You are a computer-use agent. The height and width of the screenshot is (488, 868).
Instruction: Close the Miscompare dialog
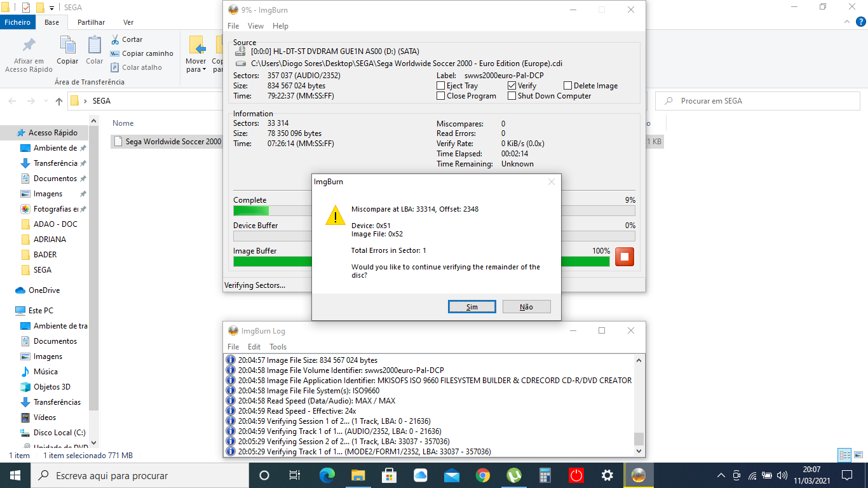click(x=551, y=182)
